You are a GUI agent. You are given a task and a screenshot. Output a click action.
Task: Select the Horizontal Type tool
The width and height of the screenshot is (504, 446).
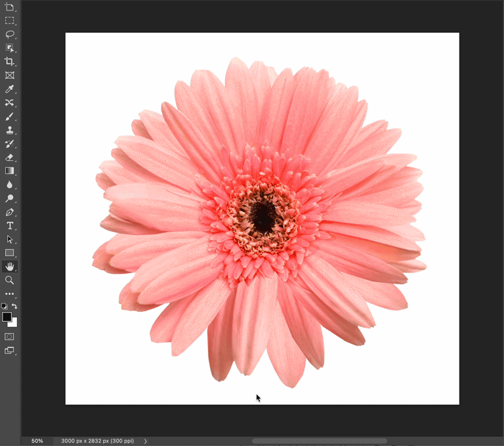coord(10,226)
